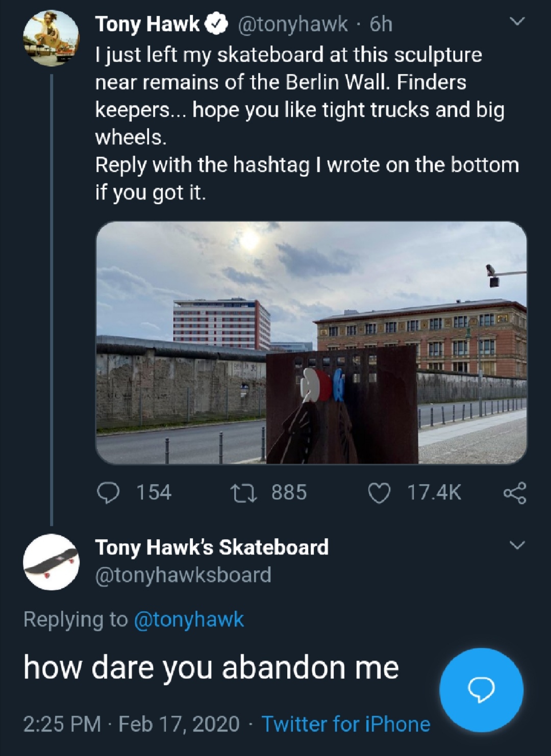Open the share icon on tweet

pyautogui.click(x=514, y=493)
